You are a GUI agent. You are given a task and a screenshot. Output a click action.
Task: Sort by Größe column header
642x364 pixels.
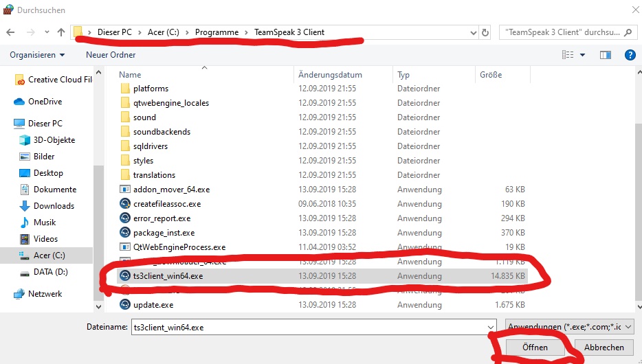(x=491, y=75)
